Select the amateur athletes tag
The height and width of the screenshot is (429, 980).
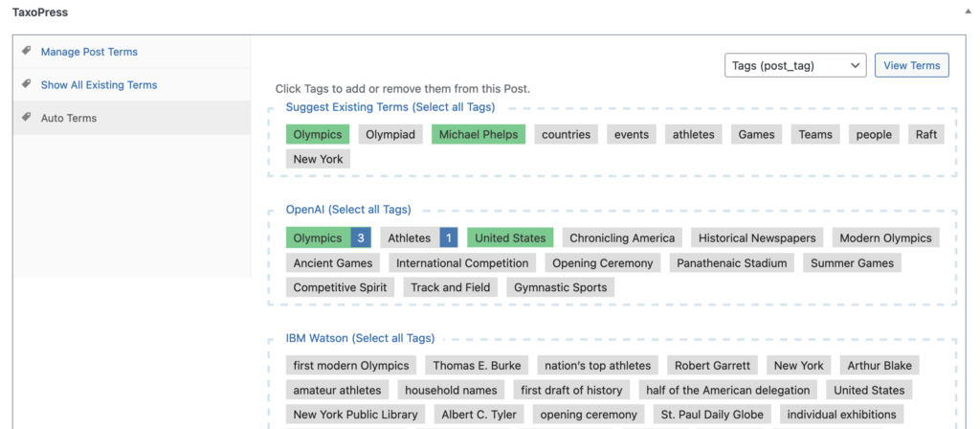click(x=338, y=391)
